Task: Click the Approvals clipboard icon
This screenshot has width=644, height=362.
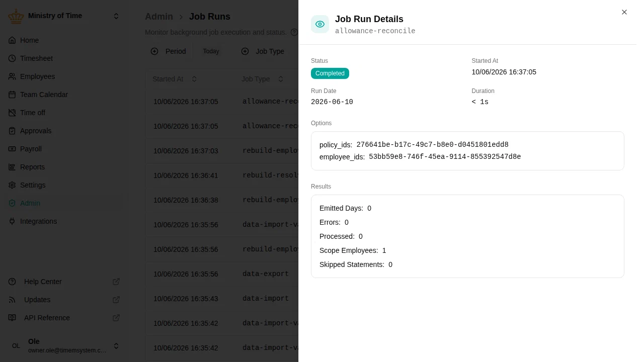Action: [12, 131]
